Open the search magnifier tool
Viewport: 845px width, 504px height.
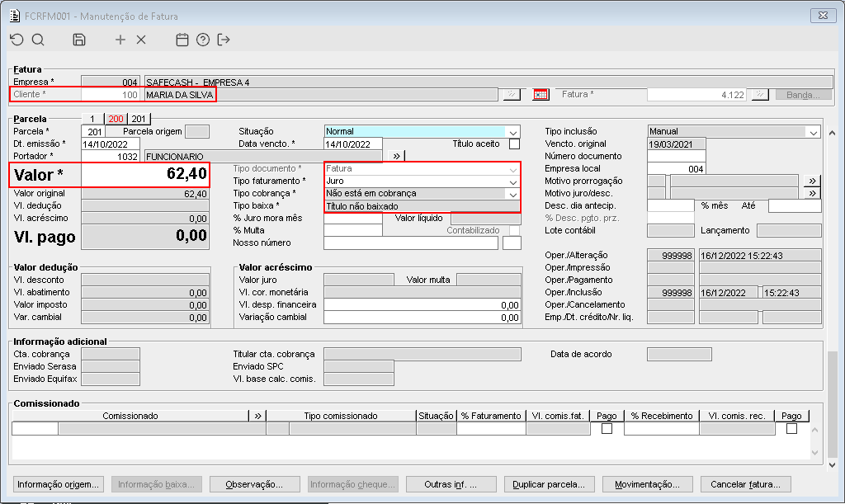38,40
